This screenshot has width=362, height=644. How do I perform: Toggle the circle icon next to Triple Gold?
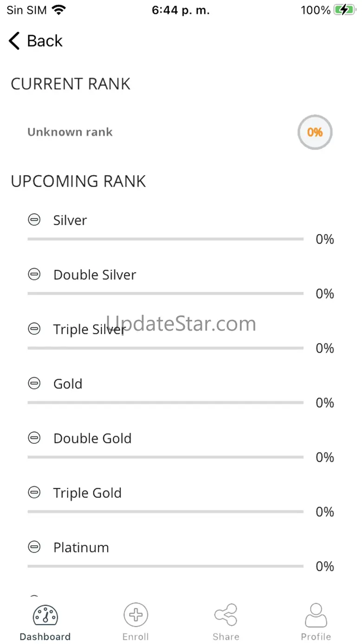coord(34,493)
